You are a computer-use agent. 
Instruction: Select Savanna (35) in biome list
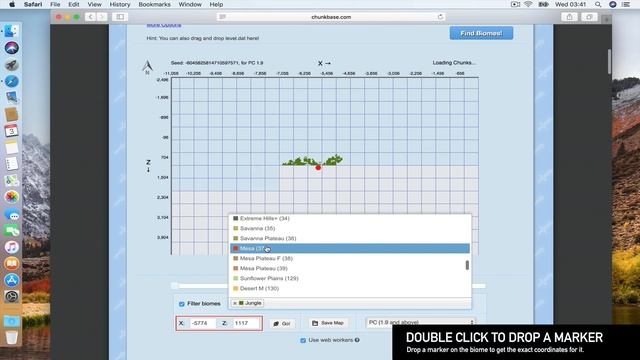[350, 228]
